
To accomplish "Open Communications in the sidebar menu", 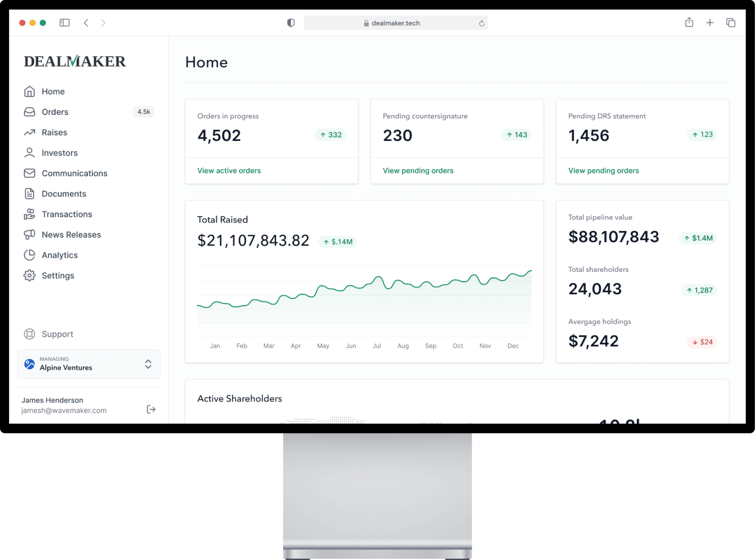I will (74, 173).
